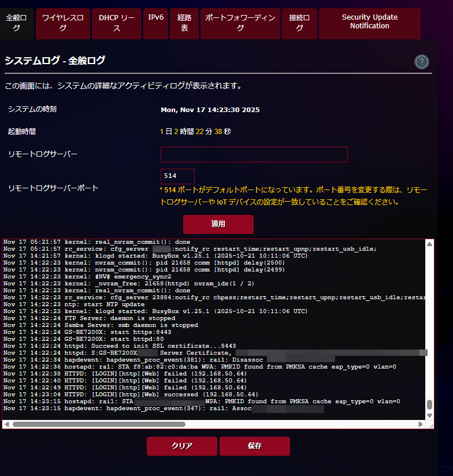Click the log area's vertical scrollbar down arrow
The height and width of the screenshot is (476, 453).
pos(429,415)
